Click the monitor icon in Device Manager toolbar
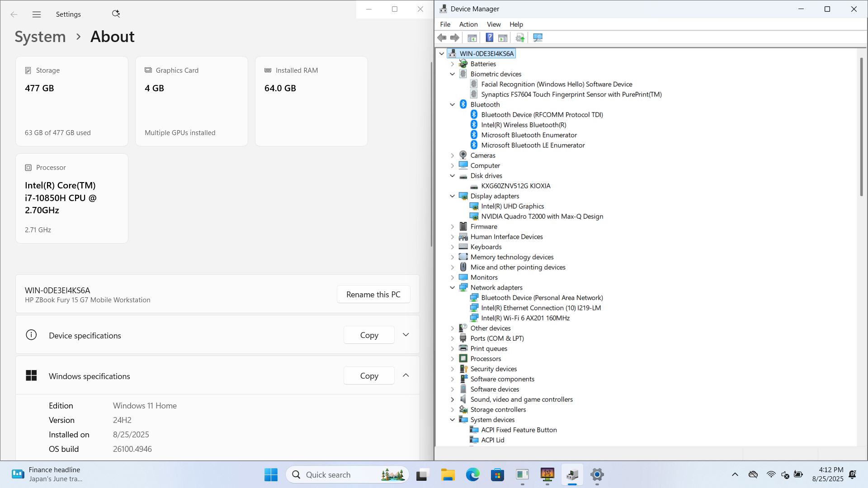This screenshot has height=488, width=868. click(x=538, y=38)
